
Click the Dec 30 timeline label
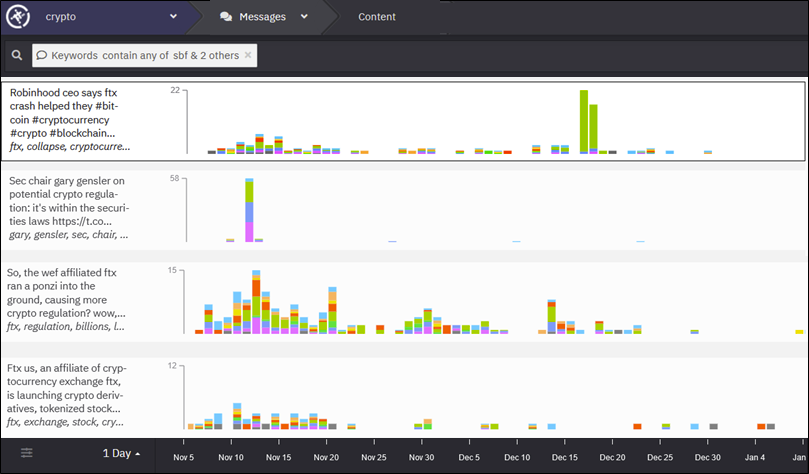point(707,457)
